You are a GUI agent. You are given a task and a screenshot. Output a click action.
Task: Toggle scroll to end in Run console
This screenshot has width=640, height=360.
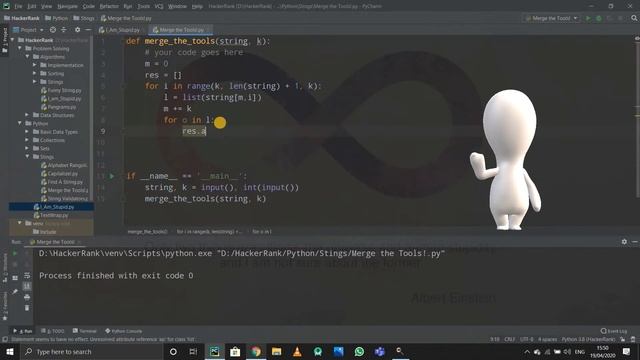coord(27,286)
